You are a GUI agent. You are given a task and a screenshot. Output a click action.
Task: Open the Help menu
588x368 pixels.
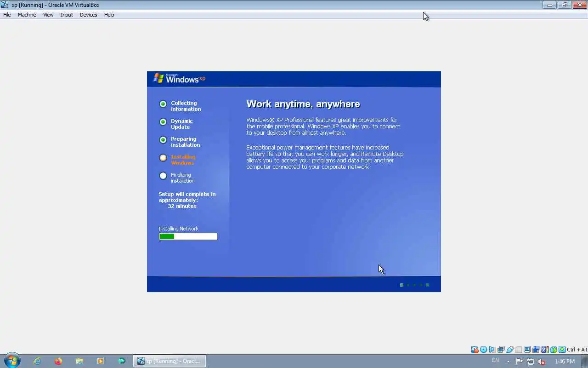[109, 15]
